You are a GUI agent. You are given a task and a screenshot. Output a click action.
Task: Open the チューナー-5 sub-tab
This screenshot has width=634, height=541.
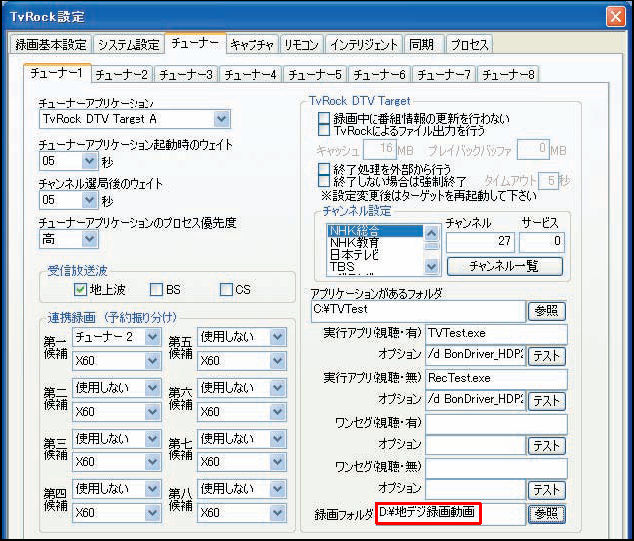[315, 75]
